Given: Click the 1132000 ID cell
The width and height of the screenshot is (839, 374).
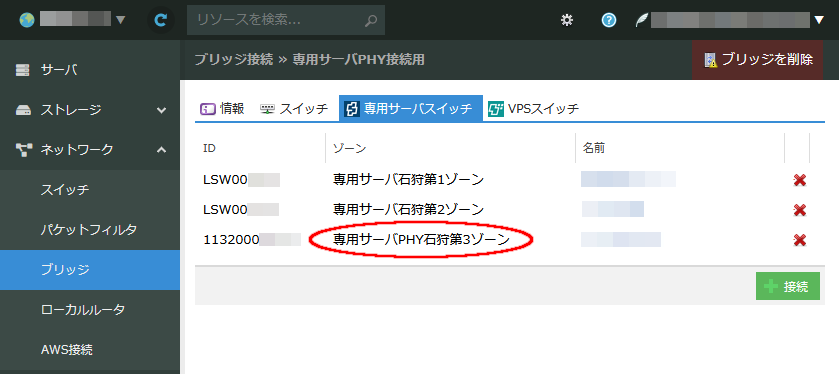Looking at the screenshot, I should [251, 240].
